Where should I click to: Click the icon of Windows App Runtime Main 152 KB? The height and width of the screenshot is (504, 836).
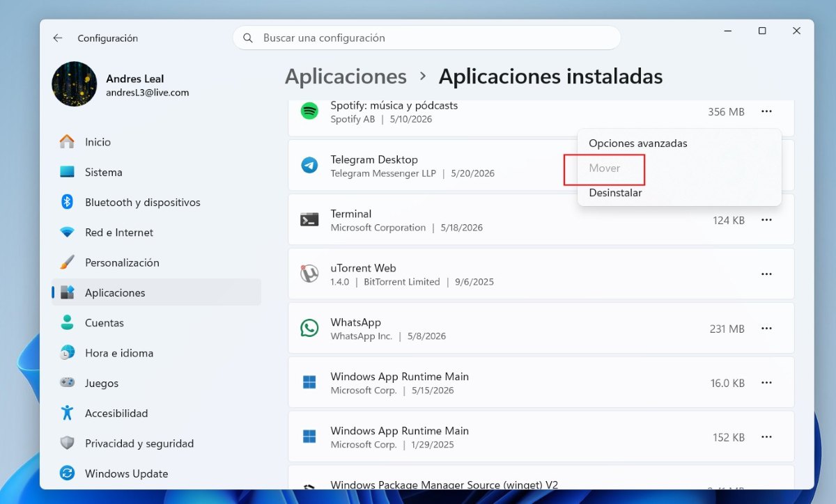pos(309,436)
